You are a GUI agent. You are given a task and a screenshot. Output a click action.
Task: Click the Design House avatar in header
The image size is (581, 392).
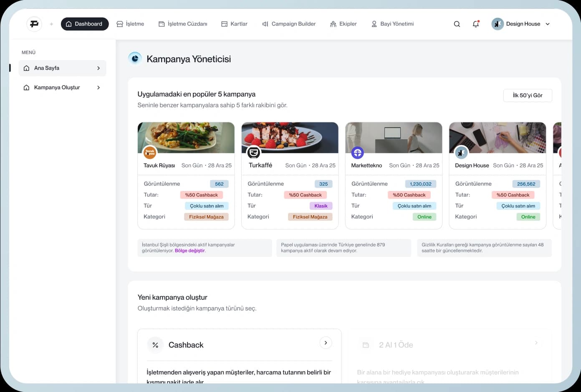[497, 24]
